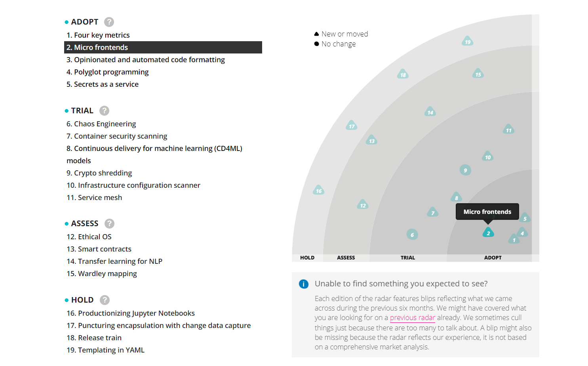
Task: Select blip 16 in the Hold ring
Action: [x=319, y=191]
